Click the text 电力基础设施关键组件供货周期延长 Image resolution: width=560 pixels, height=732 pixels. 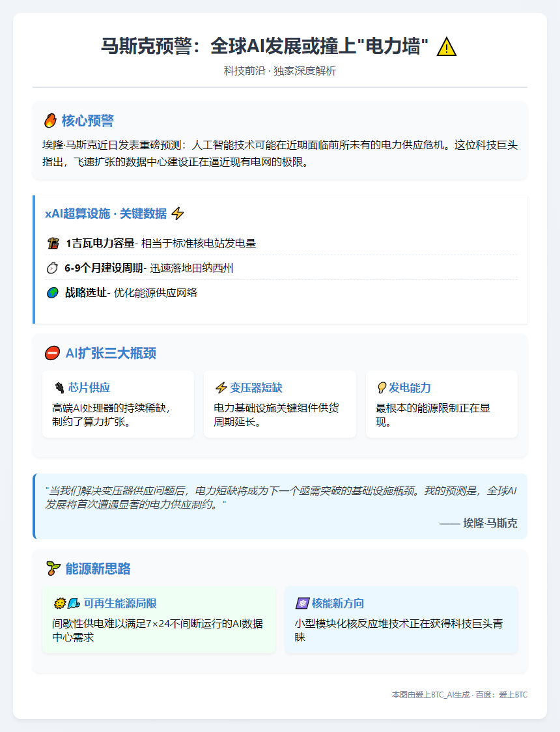pyautogui.click(x=276, y=415)
